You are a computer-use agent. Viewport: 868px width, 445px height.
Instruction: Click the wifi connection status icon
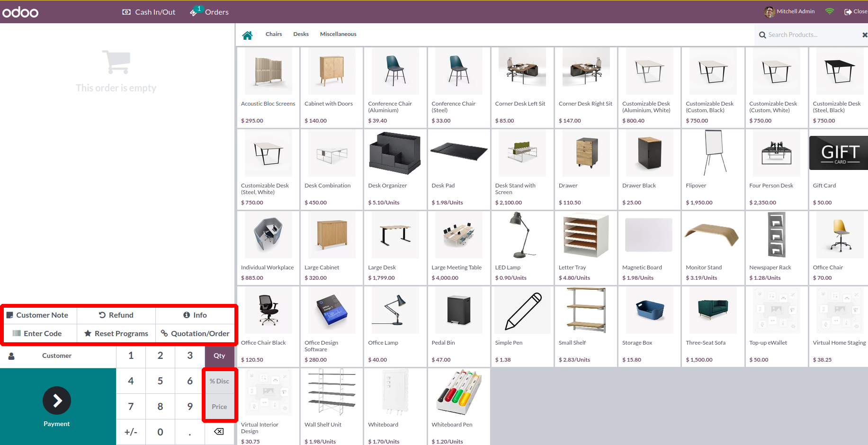(x=830, y=11)
